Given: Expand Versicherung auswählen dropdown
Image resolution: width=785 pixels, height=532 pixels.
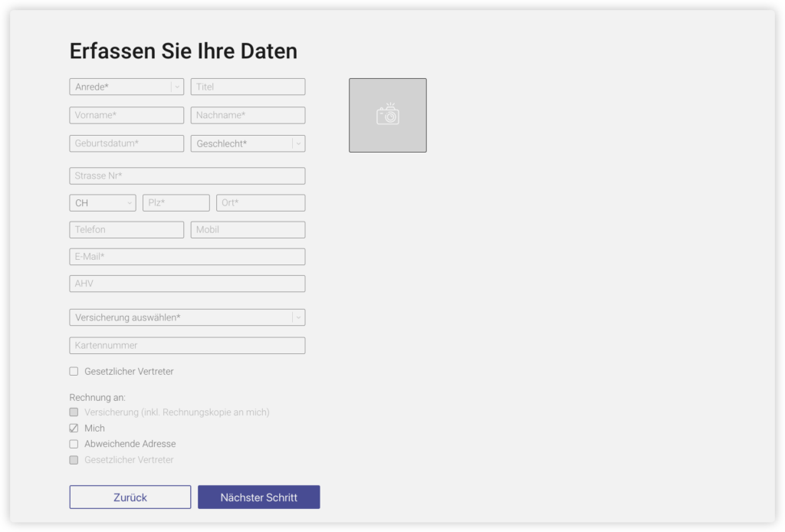Looking at the screenshot, I should [187, 317].
